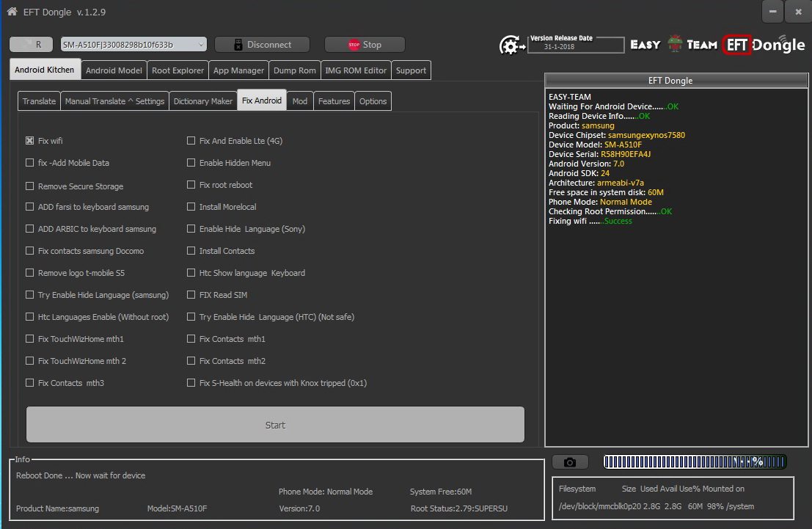
Task: Enable Fix contacts samsung Docomo
Action: pos(29,251)
